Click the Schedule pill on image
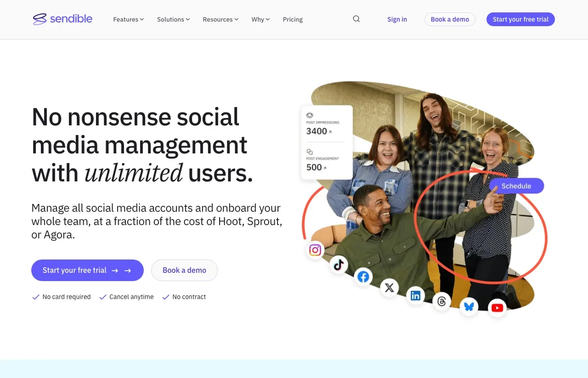Viewport: 588px width, 378px height. pyautogui.click(x=516, y=186)
